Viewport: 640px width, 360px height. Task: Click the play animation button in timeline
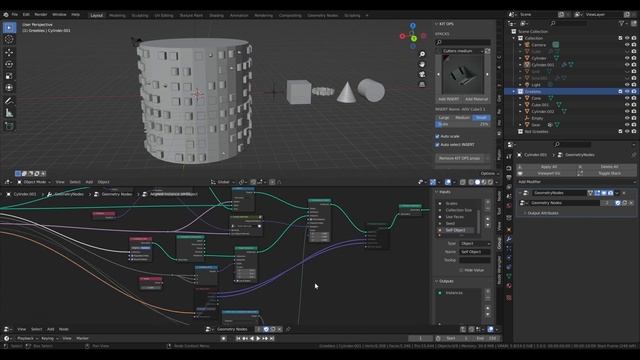click(258, 338)
